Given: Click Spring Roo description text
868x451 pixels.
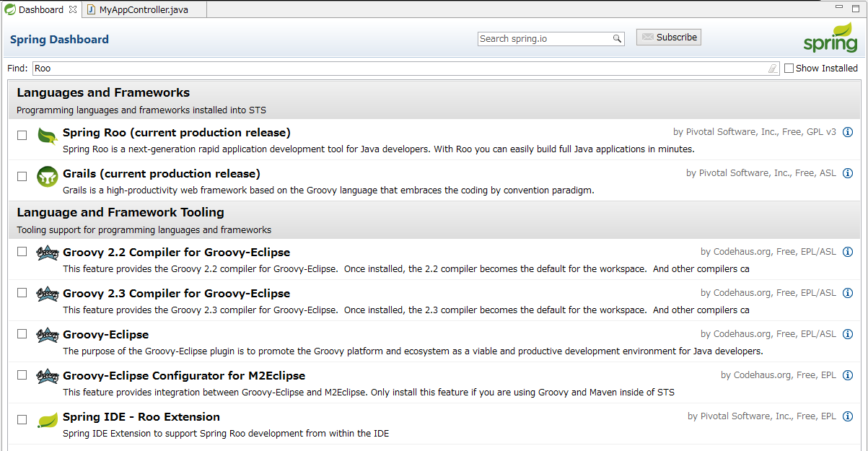Looking at the screenshot, I should [x=378, y=149].
